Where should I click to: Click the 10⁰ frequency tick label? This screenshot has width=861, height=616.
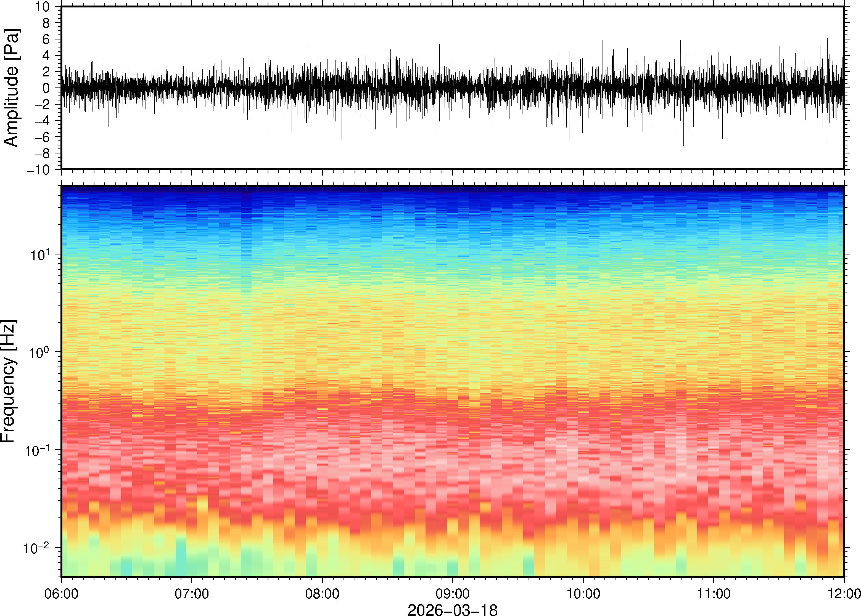coord(39,352)
